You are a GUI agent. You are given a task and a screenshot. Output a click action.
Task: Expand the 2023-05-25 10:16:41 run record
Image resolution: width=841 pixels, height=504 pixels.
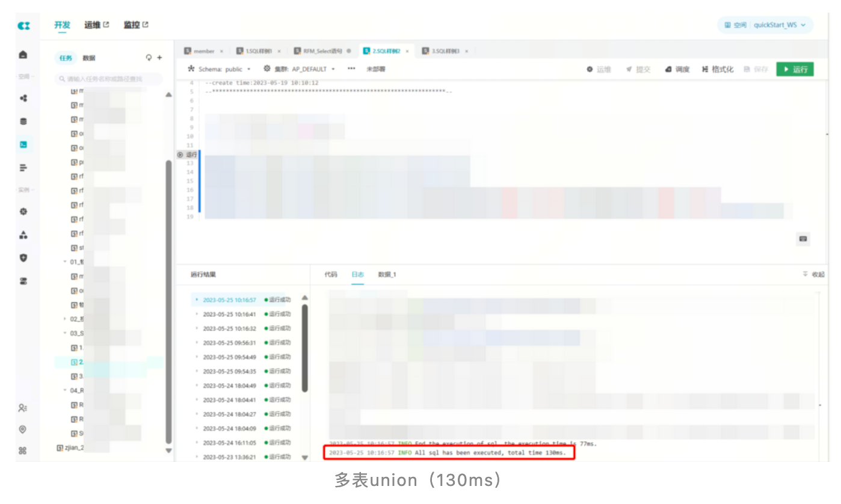(x=229, y=314)
